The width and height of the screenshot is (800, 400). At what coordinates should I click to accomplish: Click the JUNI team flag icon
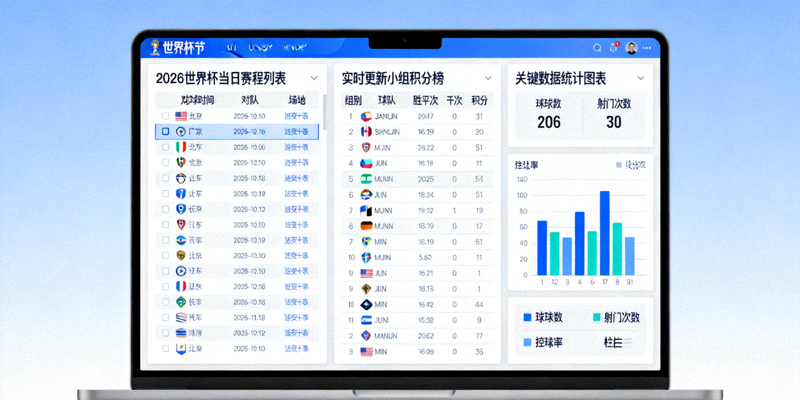(366, 320)
